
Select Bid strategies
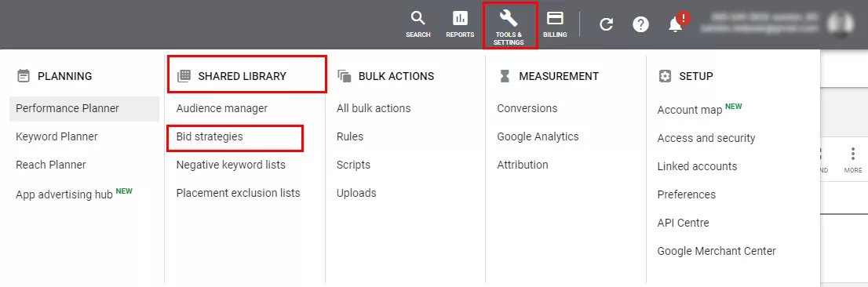(210, 136)
